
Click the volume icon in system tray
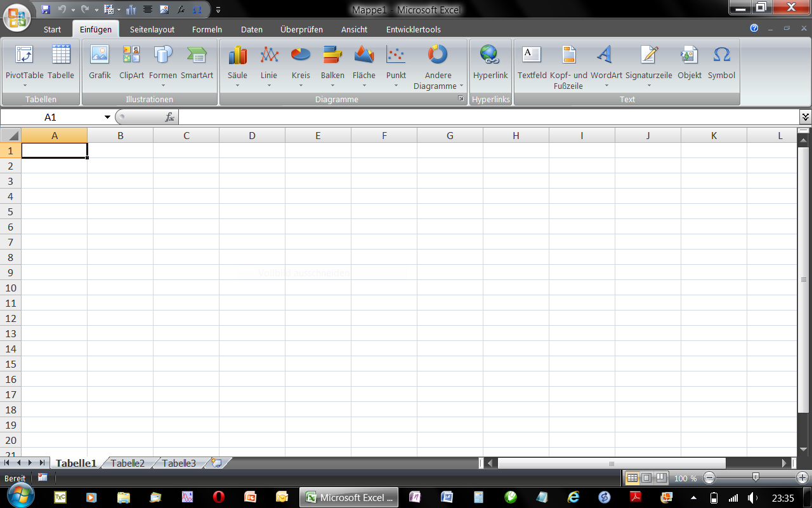(x=752, y=497)
